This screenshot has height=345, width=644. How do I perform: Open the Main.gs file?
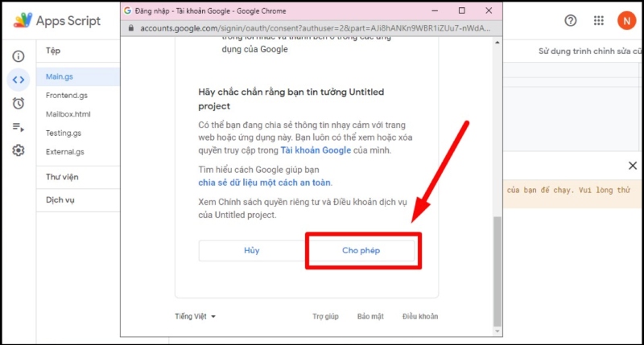(x=60, y=76)
